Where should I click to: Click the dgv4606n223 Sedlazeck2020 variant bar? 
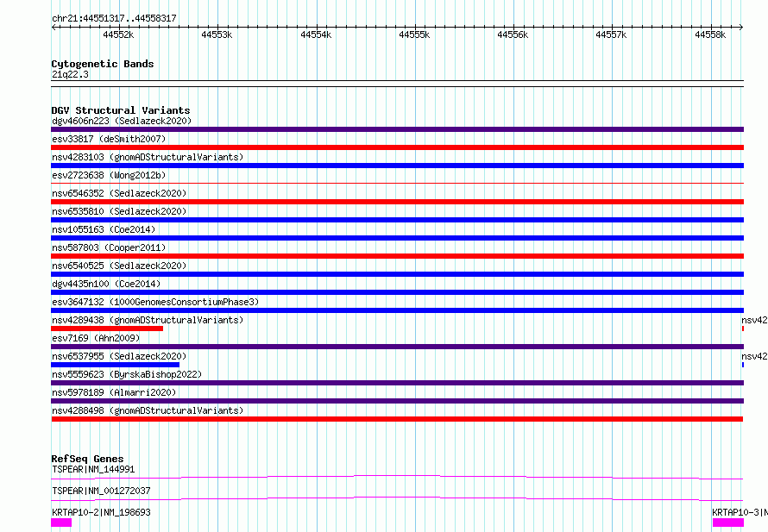[397, 129]
